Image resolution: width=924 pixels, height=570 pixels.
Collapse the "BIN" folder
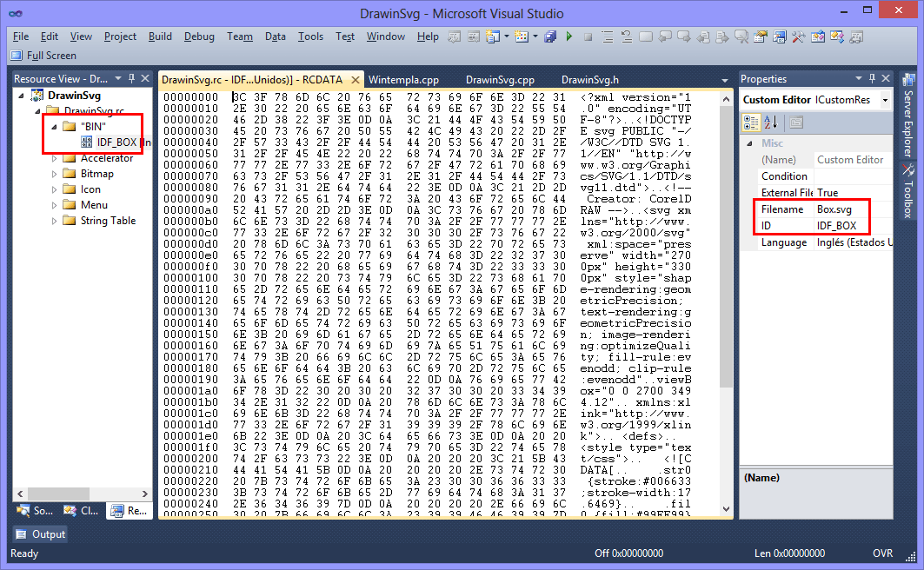pyautogui.click(x=54, y=127)
